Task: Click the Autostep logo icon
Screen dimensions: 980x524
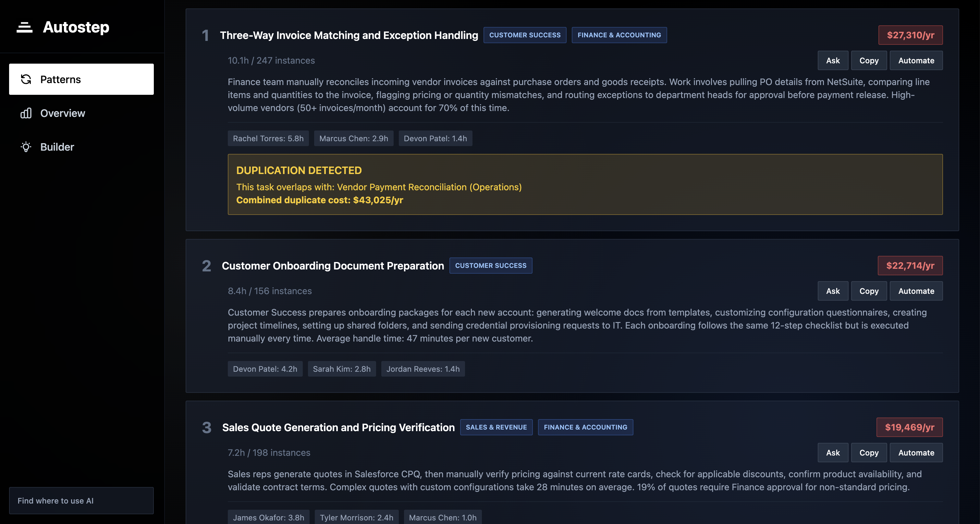Action: (x=24, y=27)
